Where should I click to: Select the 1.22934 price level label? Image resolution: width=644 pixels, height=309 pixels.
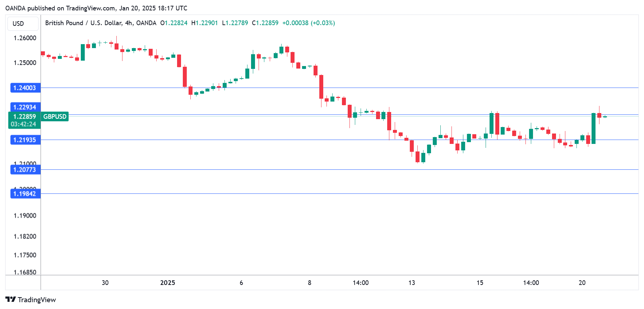(25, 107)
